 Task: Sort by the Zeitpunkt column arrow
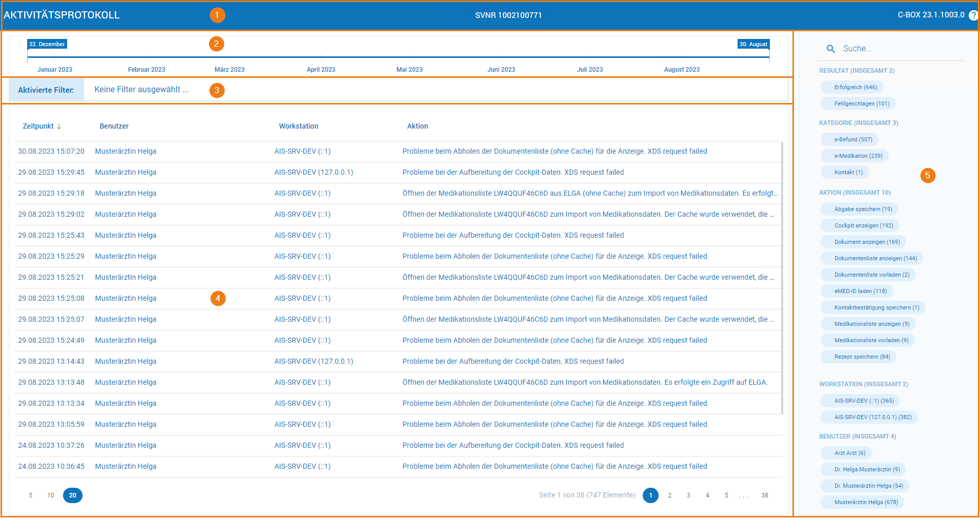[x=59, y=126]
